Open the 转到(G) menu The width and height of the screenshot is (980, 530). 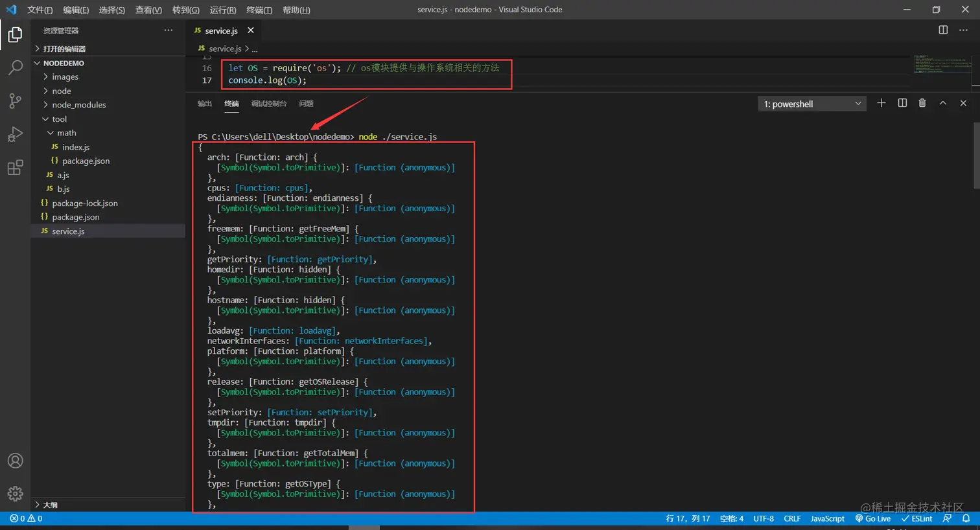click(x=186, y=10)
